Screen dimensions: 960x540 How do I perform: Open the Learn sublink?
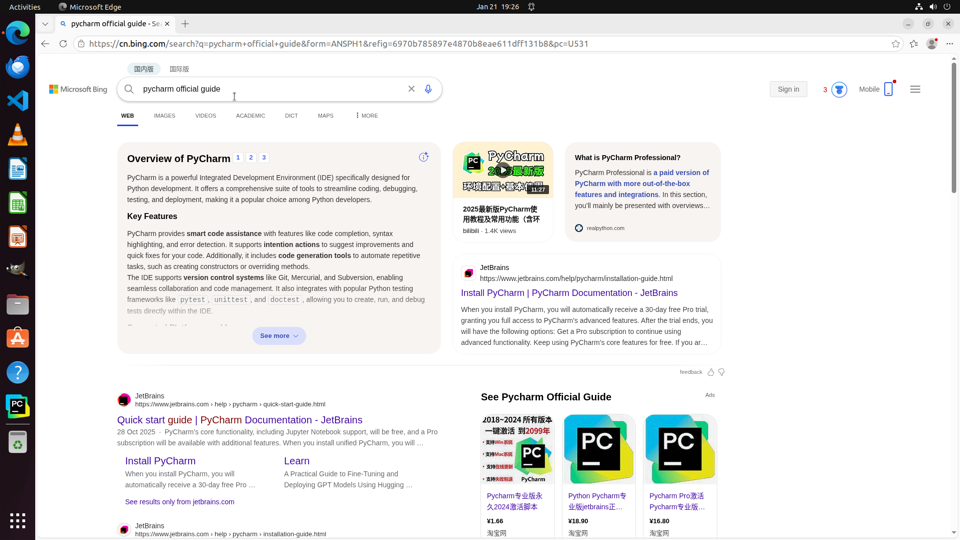point(296,461)
